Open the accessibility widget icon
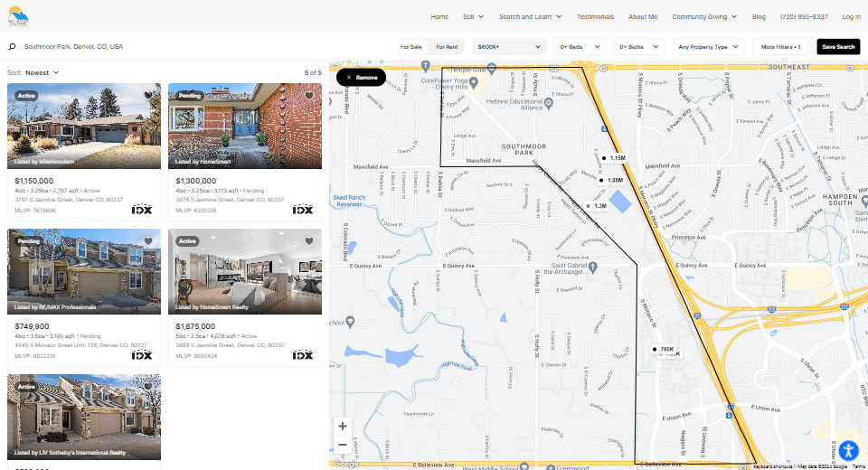Image resolution: width=868 pixels, height=470 pixels. (x=848, y=451)
